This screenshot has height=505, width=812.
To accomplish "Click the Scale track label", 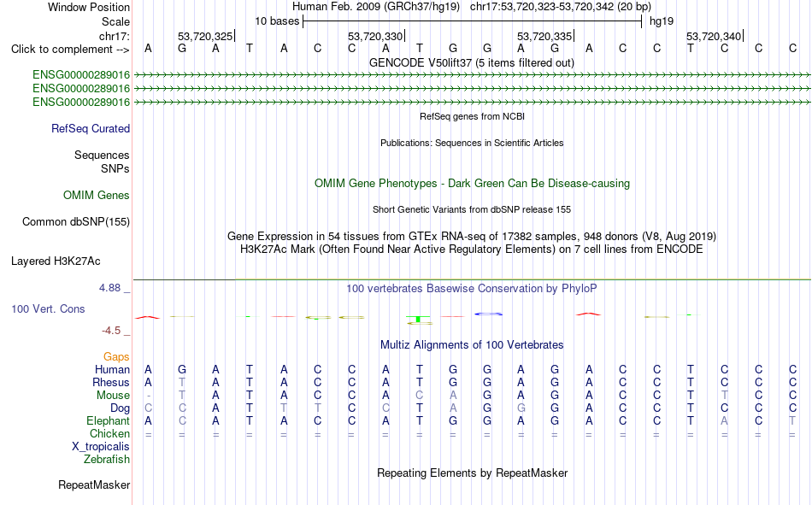I will click(x=115, y=21).
